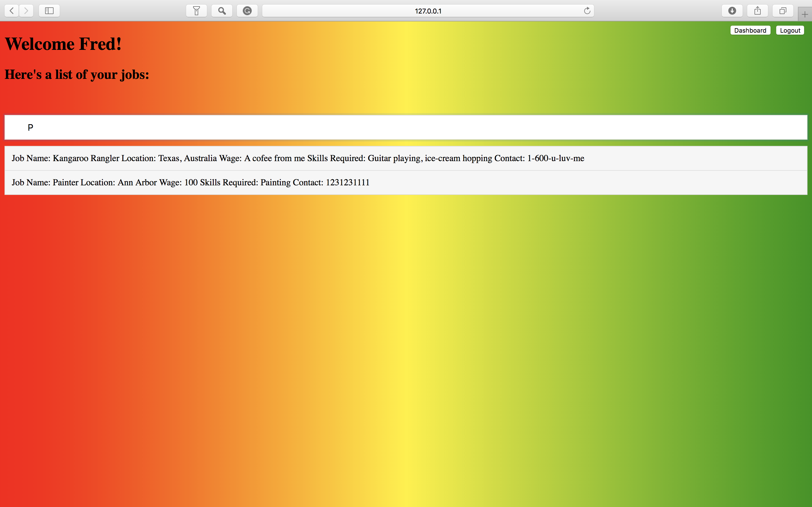Select the Kangaroo Rangler job entry
The height and width of the screenshot is (507, 812).
tap(298, 158)
